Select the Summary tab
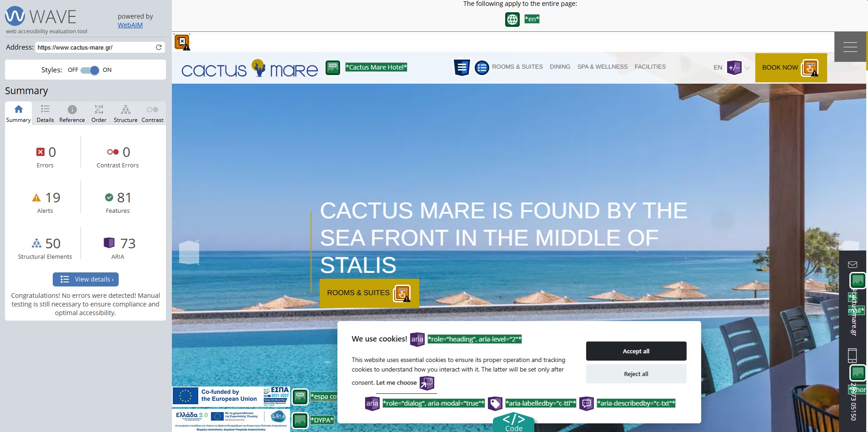868x432 pixels. tap(18, 113)
